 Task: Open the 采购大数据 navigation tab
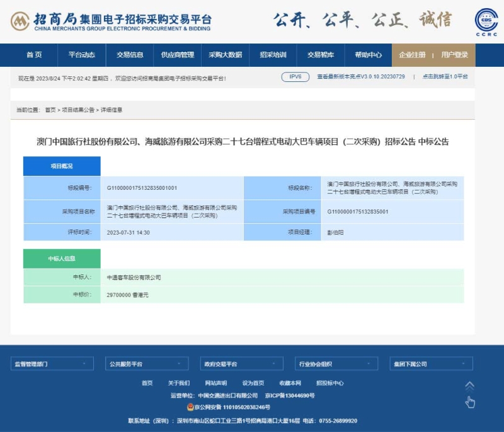tap(225, 55)
